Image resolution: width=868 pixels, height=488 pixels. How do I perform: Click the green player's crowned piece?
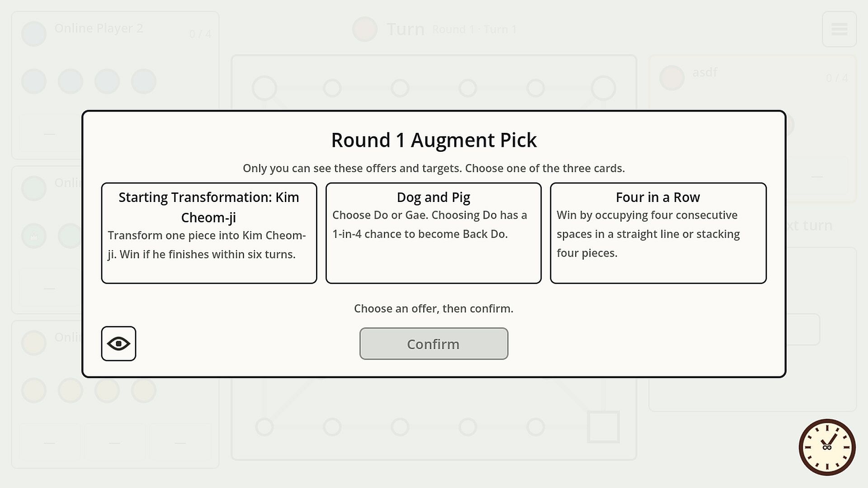tap(34, 236)
